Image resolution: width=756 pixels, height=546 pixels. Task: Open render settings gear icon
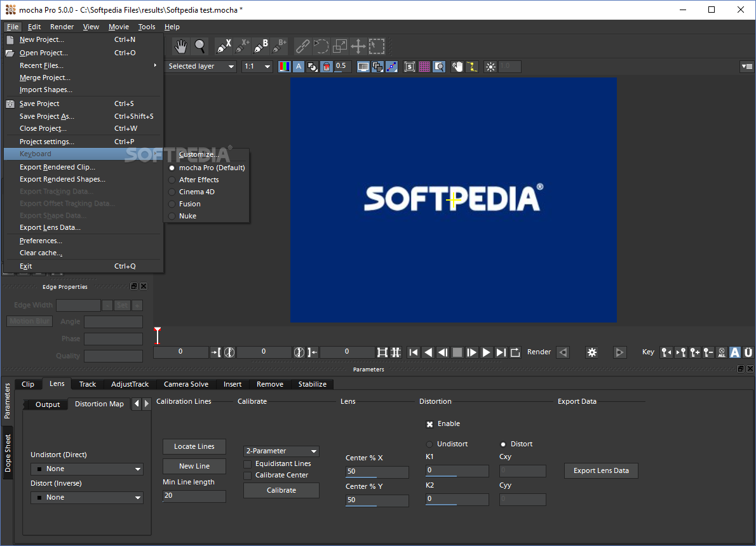(x=592, y=352)
